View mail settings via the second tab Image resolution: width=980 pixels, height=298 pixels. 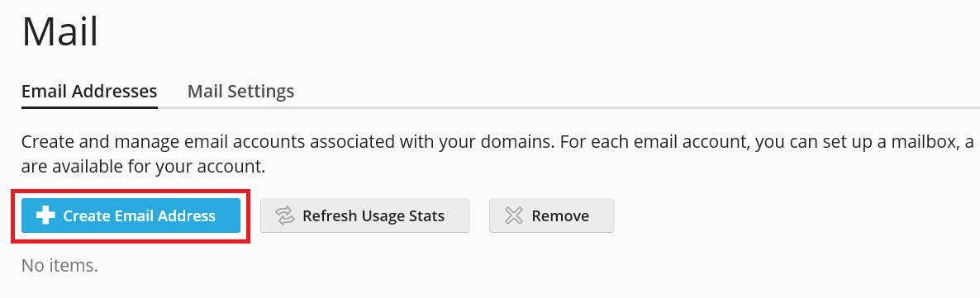(240, 91)
